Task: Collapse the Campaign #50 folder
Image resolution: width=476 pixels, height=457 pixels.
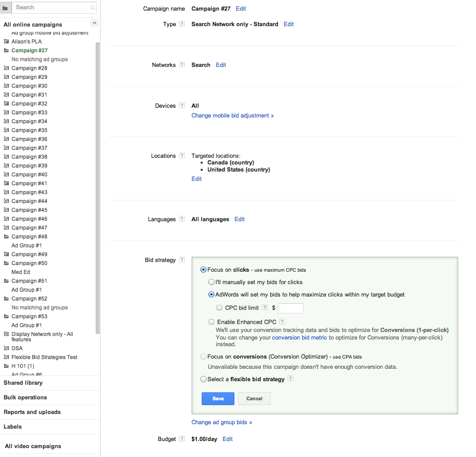Action: tap(6, 263)
